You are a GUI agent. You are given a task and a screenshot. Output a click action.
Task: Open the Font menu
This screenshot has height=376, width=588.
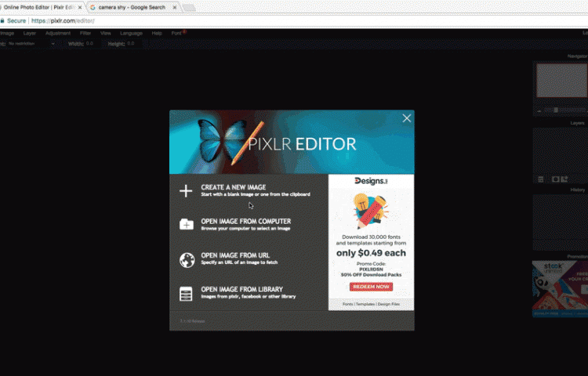click(176, 34)
